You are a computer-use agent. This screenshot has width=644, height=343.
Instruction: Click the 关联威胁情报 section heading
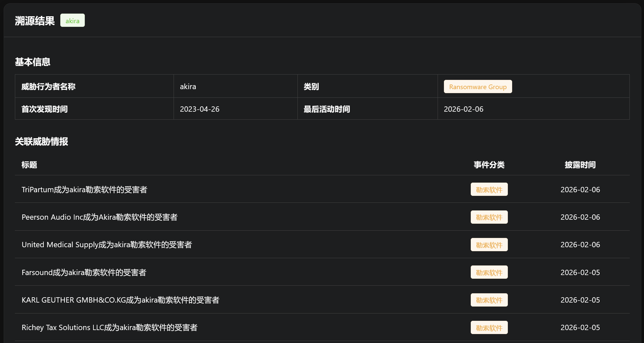point(42,142)
